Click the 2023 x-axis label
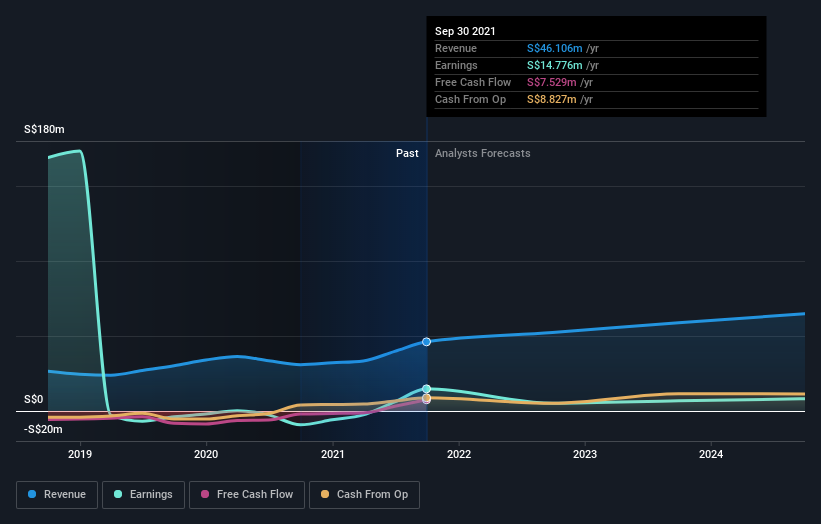The height and width of the screenshot is (524, 821). (585, 454)
